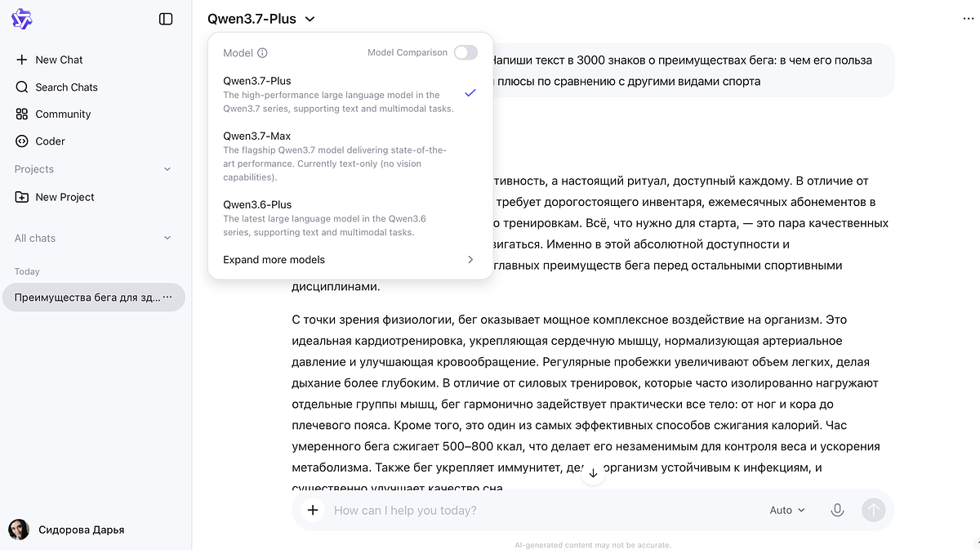Open the Coder section
Image resolution: width=980 pixels, height=550 pixels.
pos(94,141)
